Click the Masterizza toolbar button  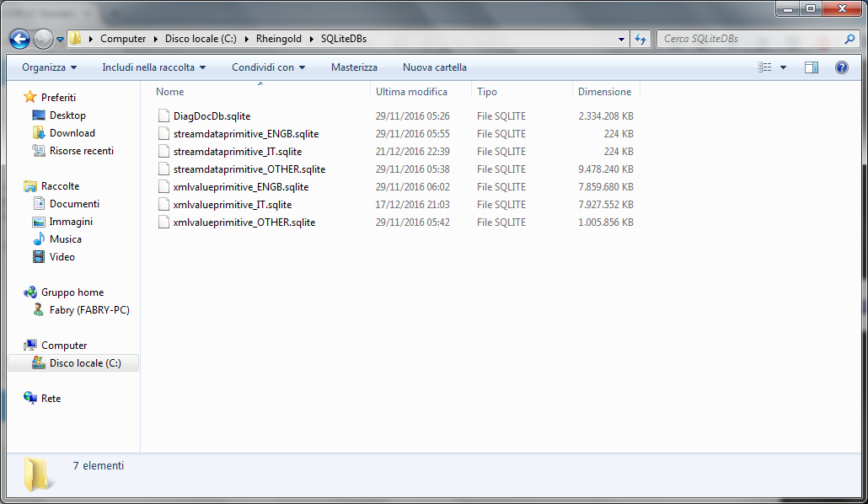click(354, 67)
